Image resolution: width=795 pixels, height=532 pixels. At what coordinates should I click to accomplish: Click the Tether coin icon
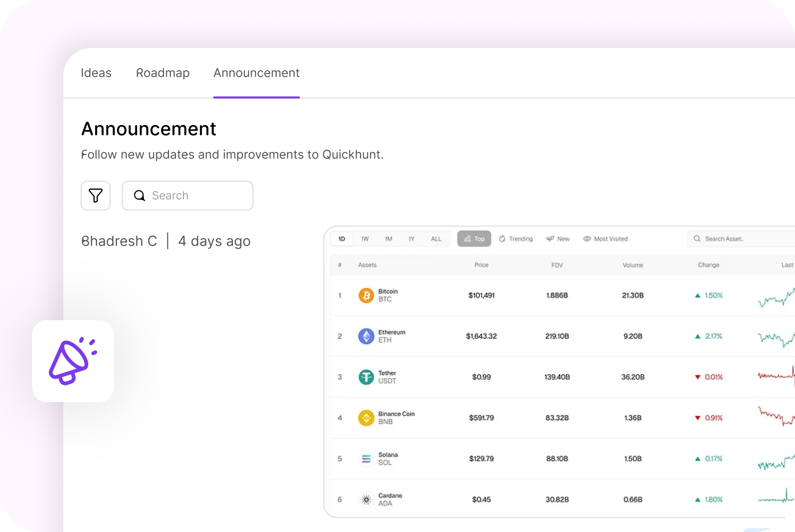click(366, 377)
